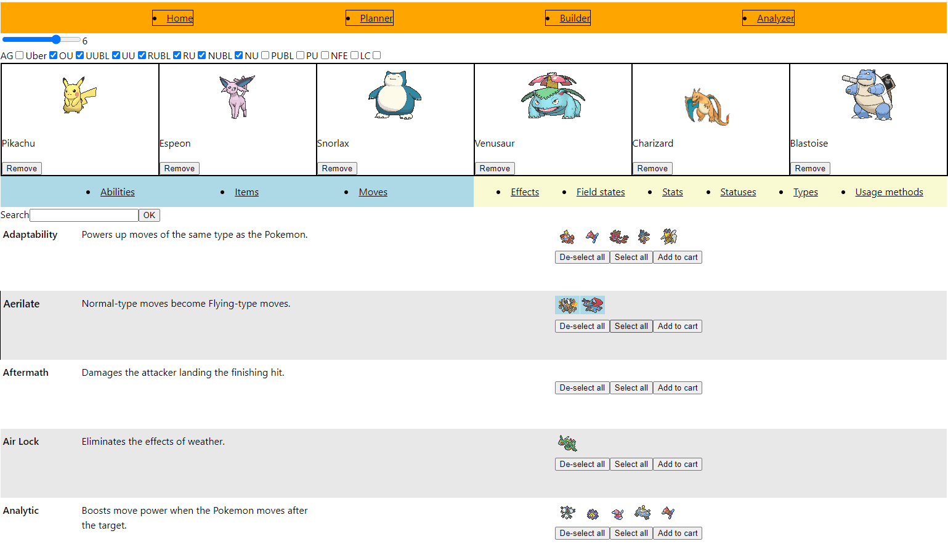Open the Home navigation link
The height and width of the screenshot is (560, 948).
click(180, 18)
